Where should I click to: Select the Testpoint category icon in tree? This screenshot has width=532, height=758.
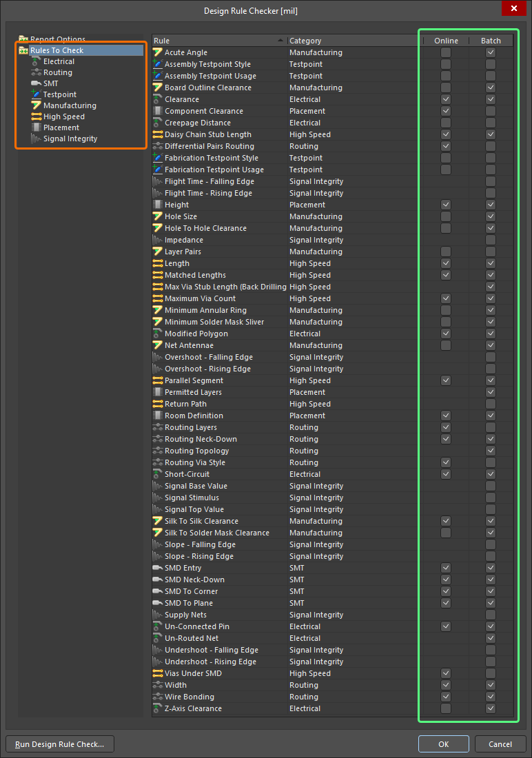36,94
